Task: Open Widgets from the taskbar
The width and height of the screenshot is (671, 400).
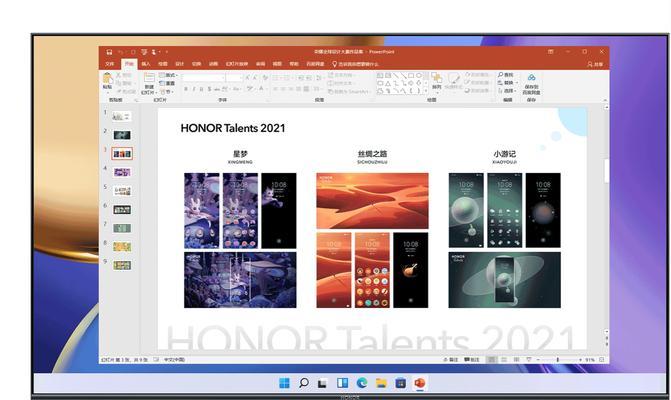Action: tap(342, 383)
